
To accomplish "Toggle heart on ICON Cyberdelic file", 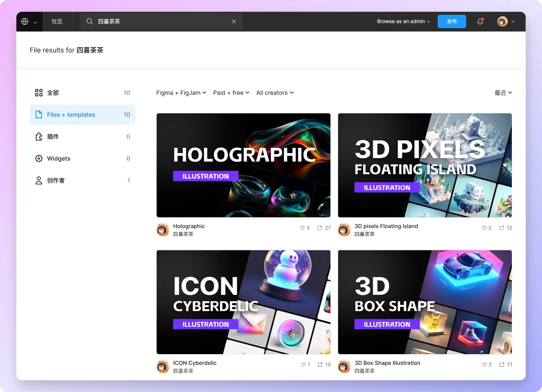I will [304, 365].
